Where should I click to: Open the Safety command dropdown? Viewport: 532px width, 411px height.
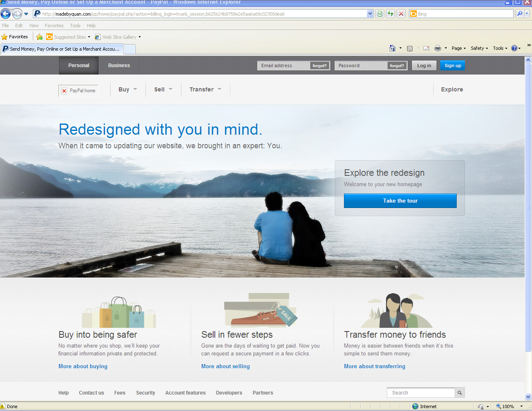tap(479, 48)
